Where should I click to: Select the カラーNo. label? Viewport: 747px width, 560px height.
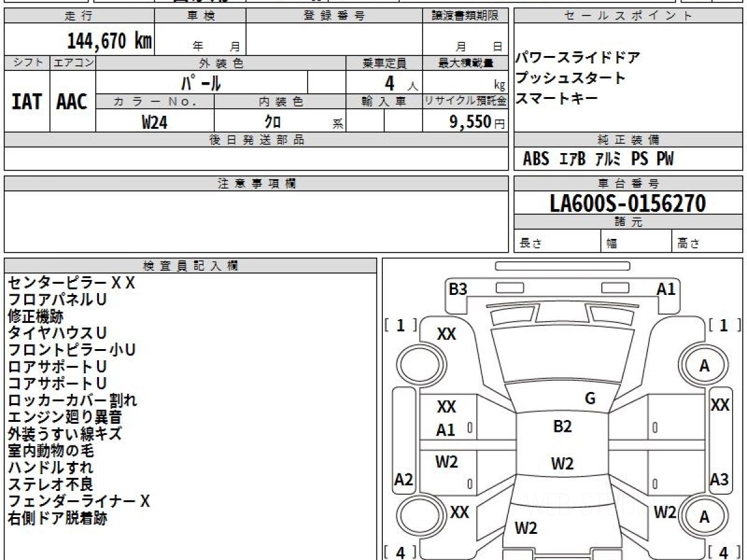pyautogui.click(x=155, y=101)
